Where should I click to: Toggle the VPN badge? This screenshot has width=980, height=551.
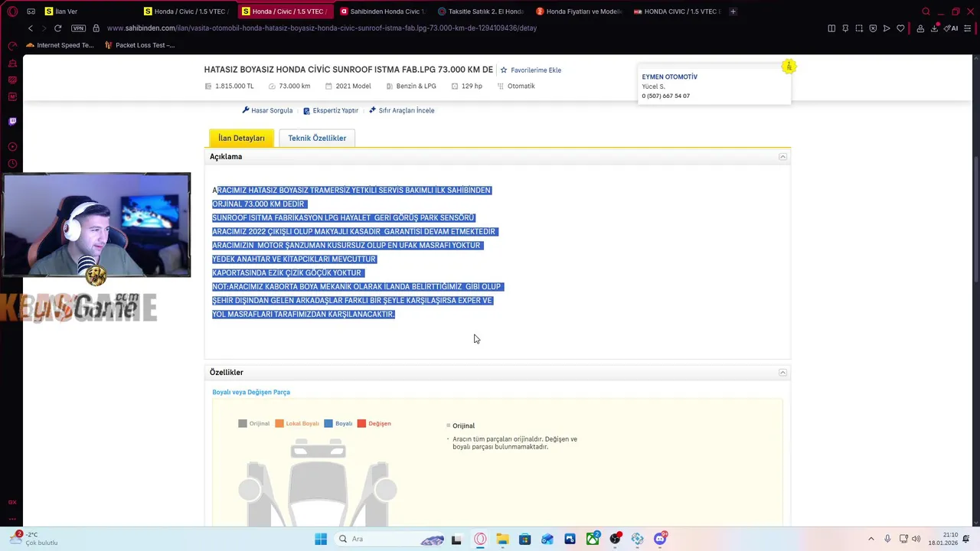(x=78, y=28)
